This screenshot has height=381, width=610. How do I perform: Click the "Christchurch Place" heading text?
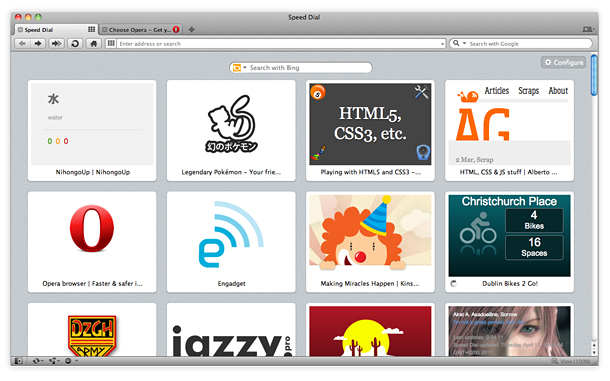click(x=509, y=201)
